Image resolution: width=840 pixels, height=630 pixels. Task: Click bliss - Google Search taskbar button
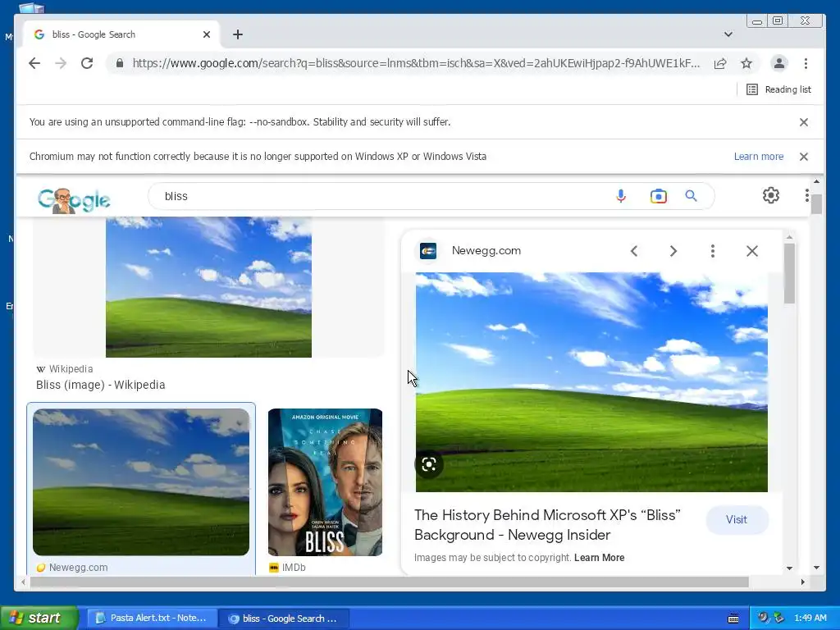pyautogui.click(x=284, y=619)
